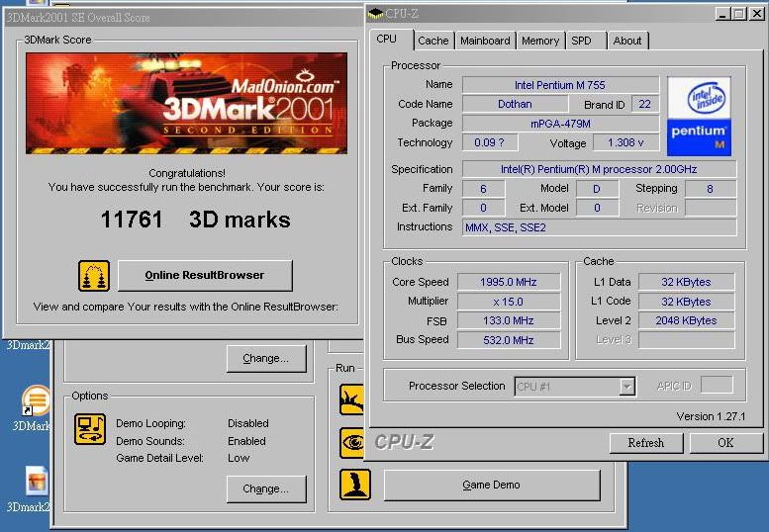Image resolution: width=769 pixels, height=532 pixels.
Task: Select the SPD tab
Action: pos(586,41)
